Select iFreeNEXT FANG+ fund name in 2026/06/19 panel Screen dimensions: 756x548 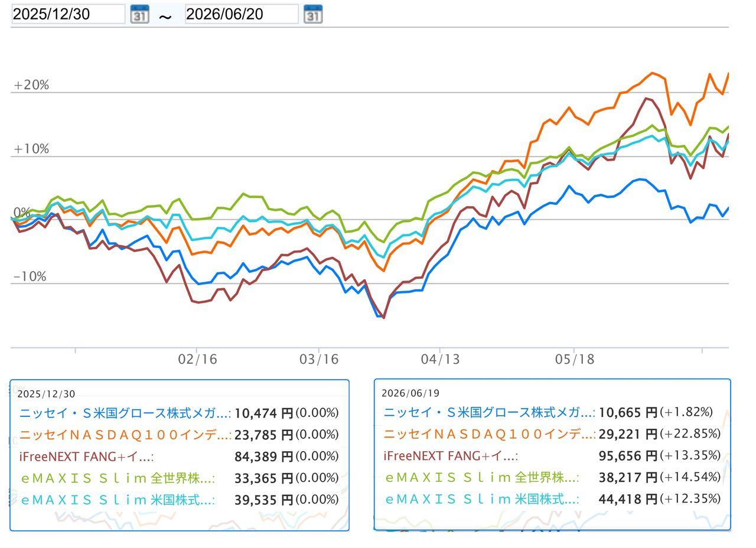coord(451,456)
